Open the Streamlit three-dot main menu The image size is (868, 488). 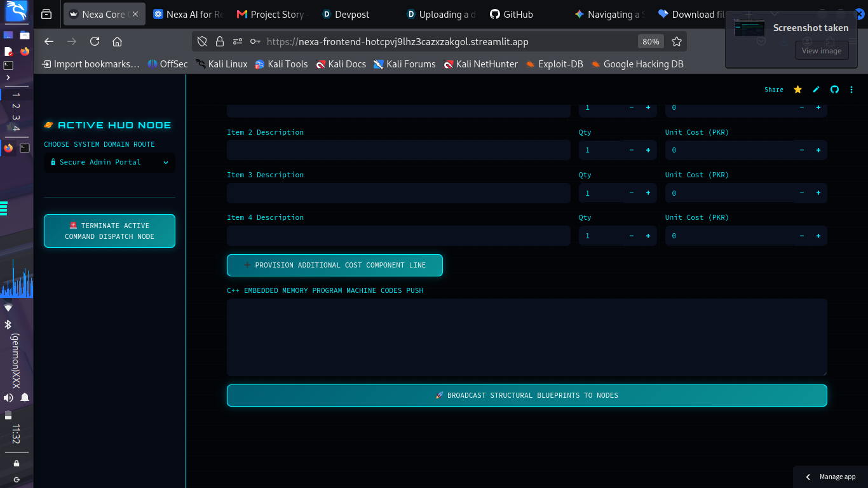point(852,90)
